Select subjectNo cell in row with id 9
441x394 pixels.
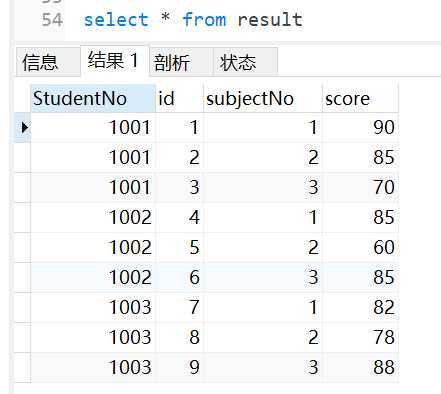point(263,367)
